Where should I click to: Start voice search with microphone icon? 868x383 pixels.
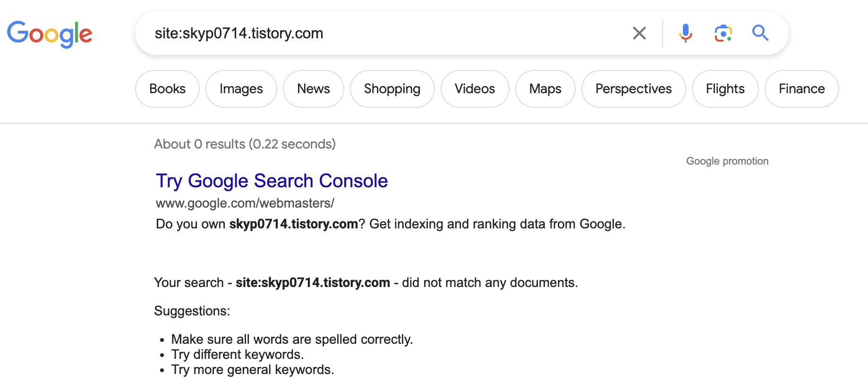point(686,33)
